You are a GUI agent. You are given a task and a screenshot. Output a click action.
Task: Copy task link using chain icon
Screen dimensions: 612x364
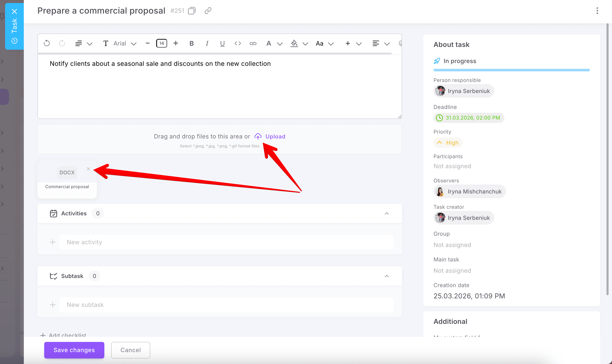(x=208, y=11)
